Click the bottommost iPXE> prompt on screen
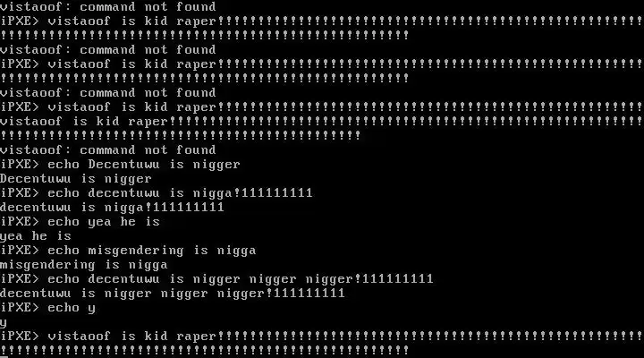Screen dimensions: 644x358 tap(20, 337)
